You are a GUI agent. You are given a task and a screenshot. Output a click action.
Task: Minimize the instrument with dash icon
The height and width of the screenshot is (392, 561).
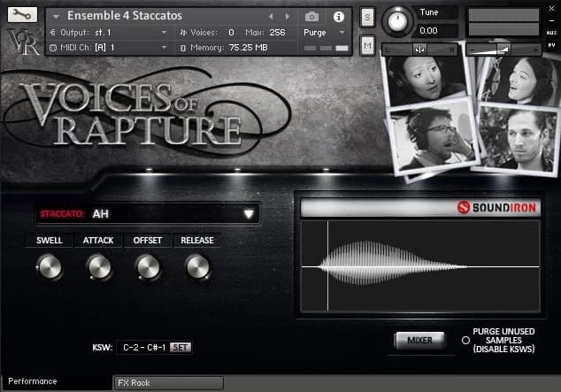tap(551, 20)
